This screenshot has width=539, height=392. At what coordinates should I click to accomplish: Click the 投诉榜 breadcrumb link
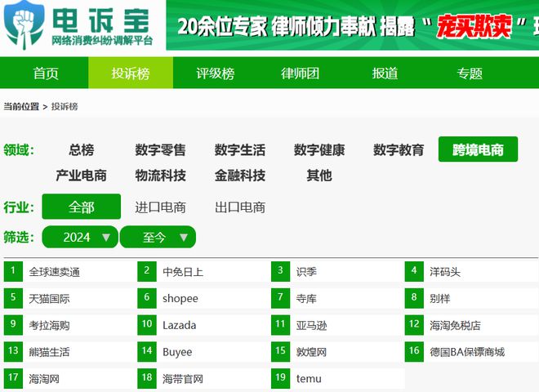click(x=65, y=107)
